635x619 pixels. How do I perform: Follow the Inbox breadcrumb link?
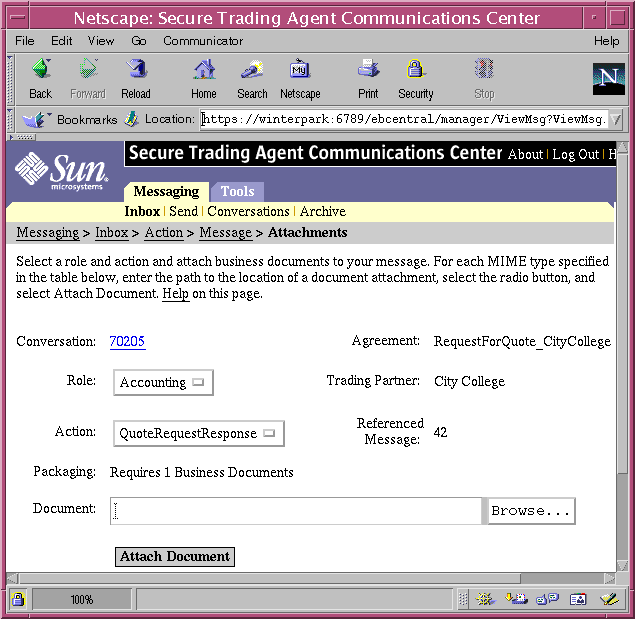[x=112, y=233]
